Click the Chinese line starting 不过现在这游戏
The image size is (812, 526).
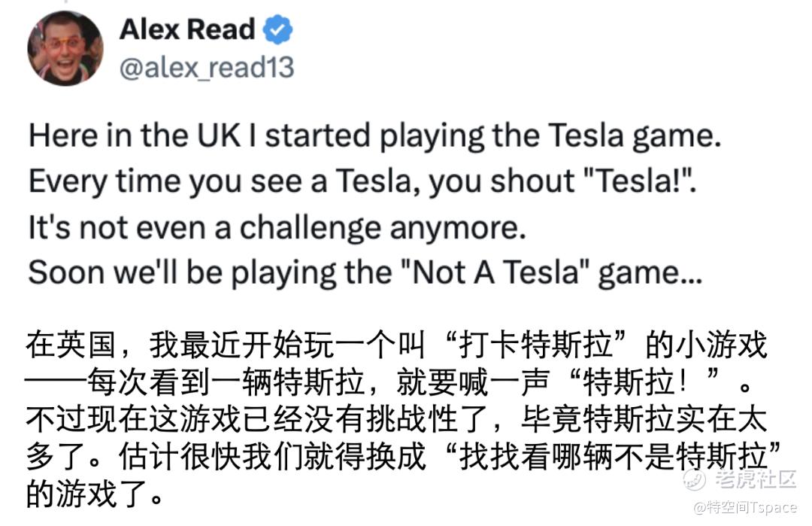click(396, 421)
